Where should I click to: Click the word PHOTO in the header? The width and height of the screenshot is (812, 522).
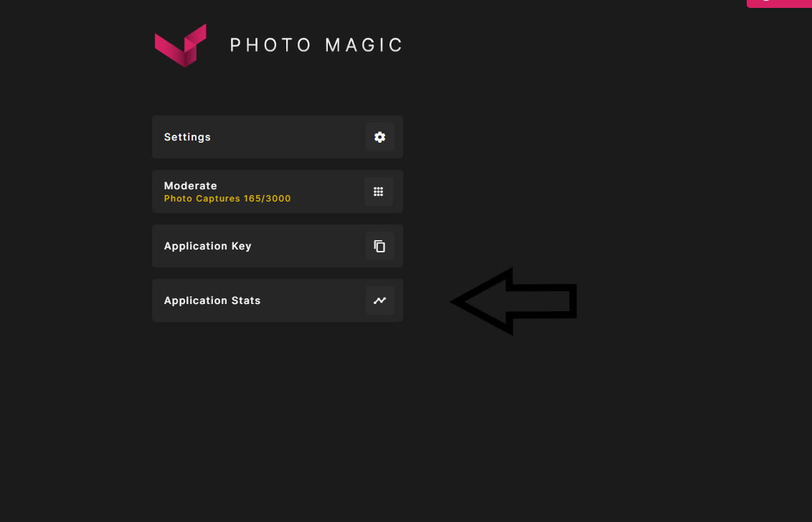(270, 45)
